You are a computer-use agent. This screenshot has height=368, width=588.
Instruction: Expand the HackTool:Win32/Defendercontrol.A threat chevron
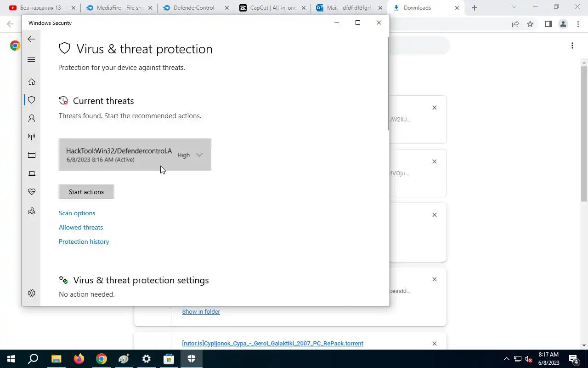(199, 155)
